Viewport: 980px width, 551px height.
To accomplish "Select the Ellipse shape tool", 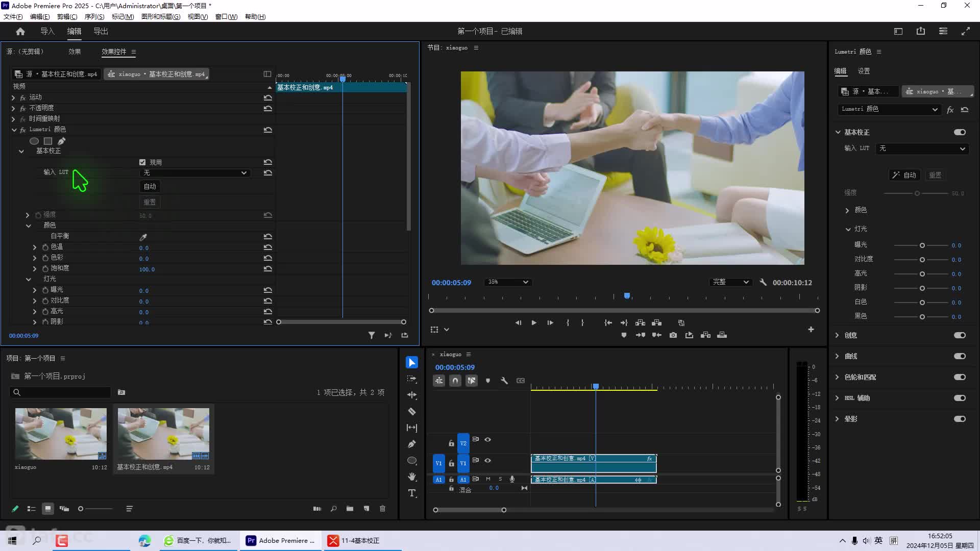I will pyautogui.click(x=412, y=460).
